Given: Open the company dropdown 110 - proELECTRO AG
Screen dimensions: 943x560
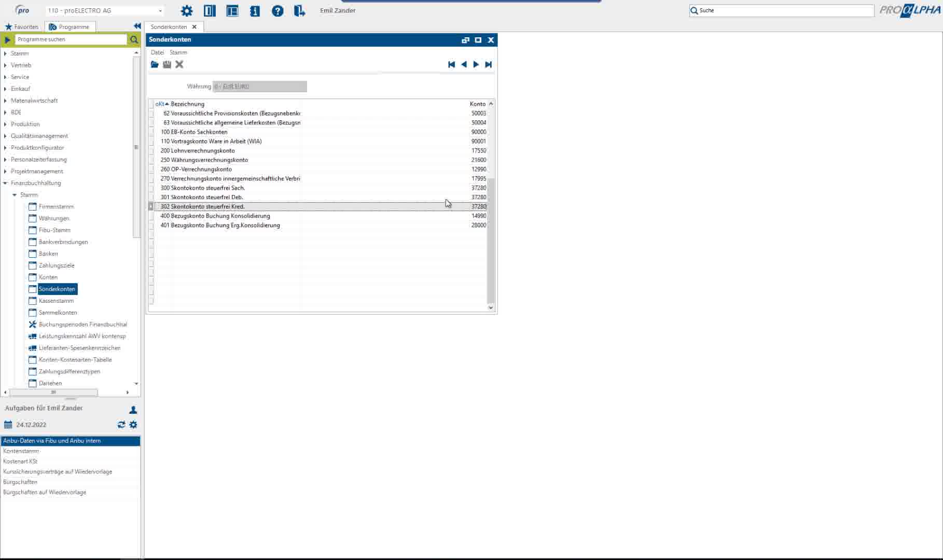Looking at the screenshot, I should (x=160, y=10).
